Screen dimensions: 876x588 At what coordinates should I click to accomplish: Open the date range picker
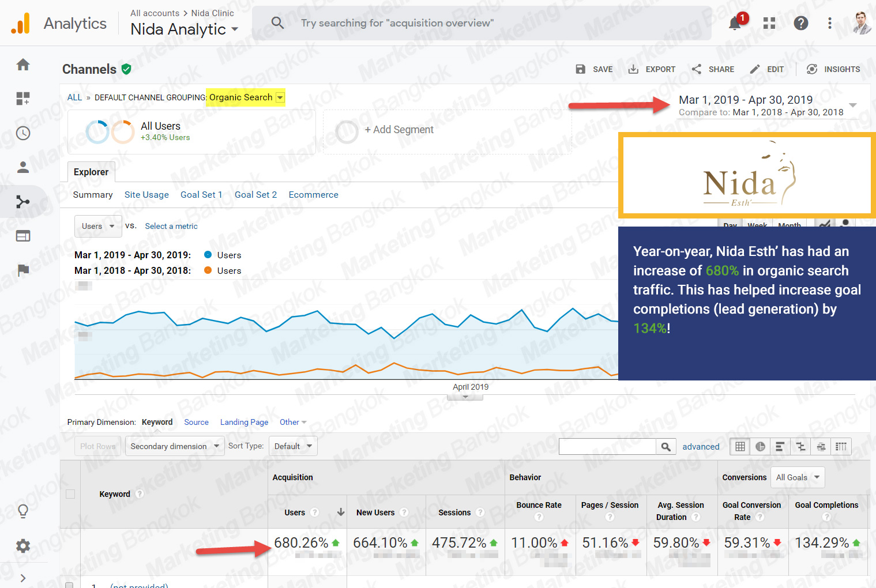pyautogui.click(x=767, y=105)
